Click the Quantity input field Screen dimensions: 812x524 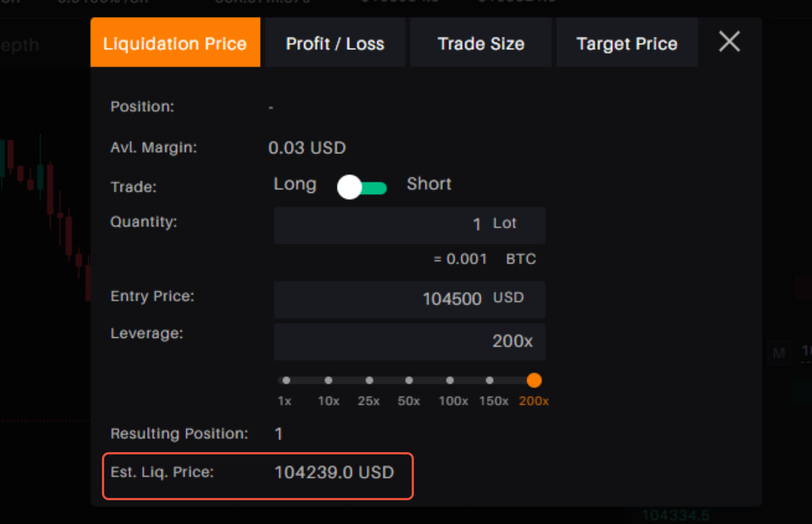coord(409,225)
